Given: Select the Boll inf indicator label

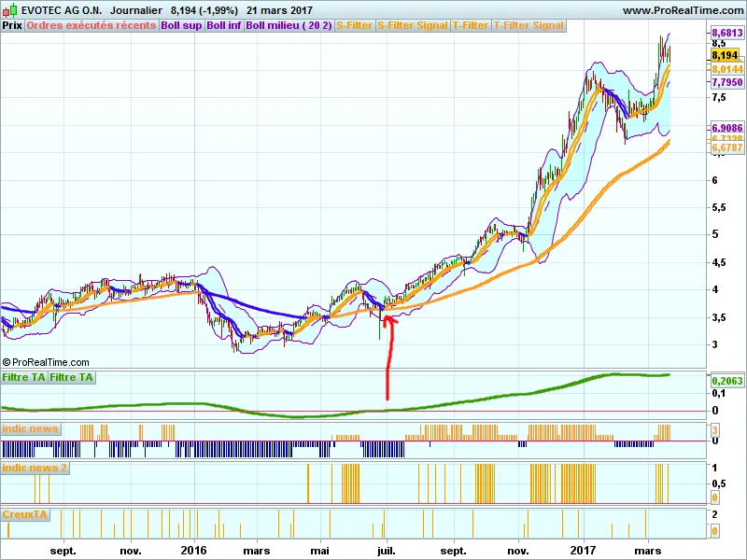Looking at the screenshot, I should tap(223, 25).
